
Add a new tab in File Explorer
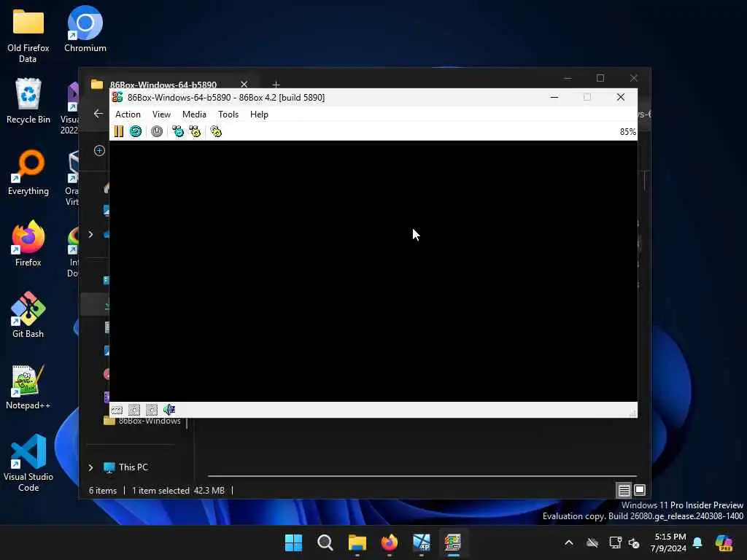pyautogui.click(x=276, y=85)
